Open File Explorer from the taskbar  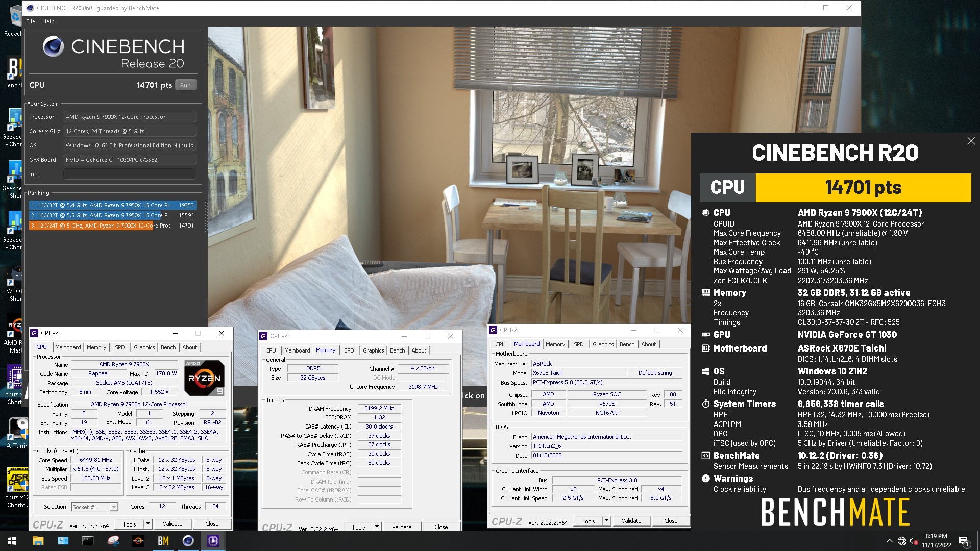click(x=38, y=540)
